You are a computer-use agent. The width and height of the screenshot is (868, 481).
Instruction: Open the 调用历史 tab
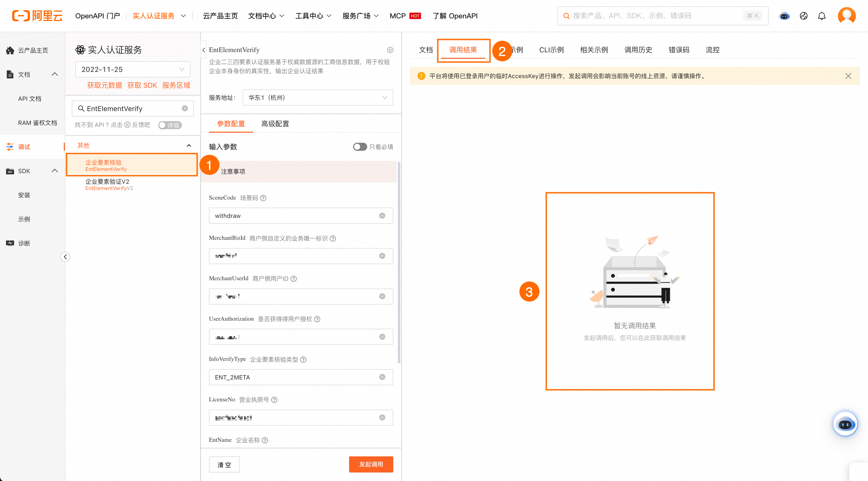[x=638, y=50]
